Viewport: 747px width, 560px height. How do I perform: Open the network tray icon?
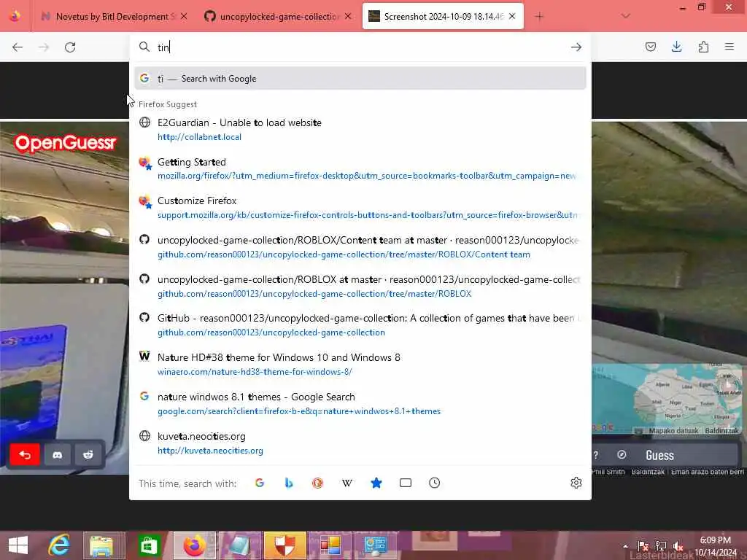[660, 545]
